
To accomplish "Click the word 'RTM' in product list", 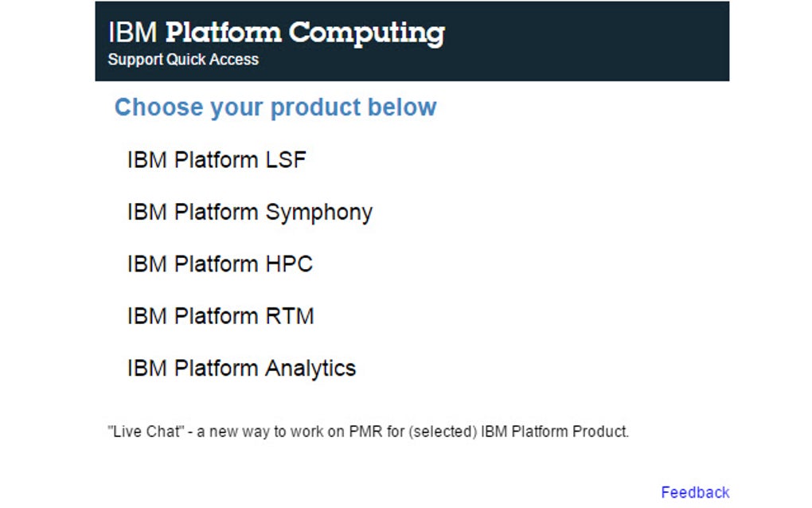I will [x=290, y=316].
